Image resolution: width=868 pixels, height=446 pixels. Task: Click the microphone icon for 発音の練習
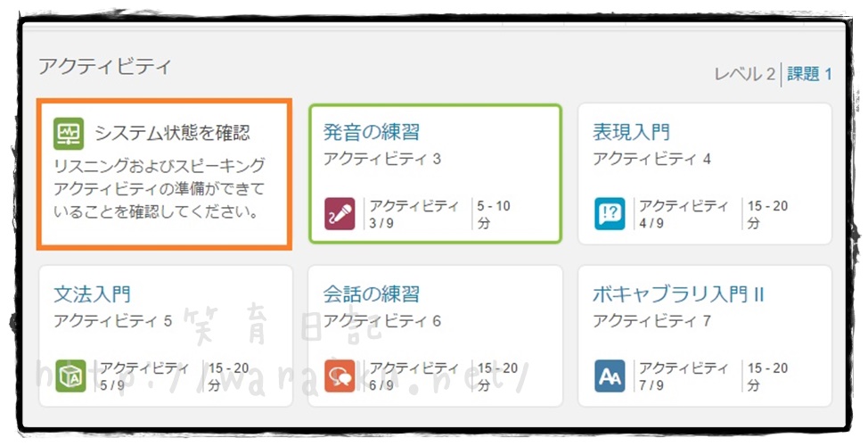[x=340, y=213]
